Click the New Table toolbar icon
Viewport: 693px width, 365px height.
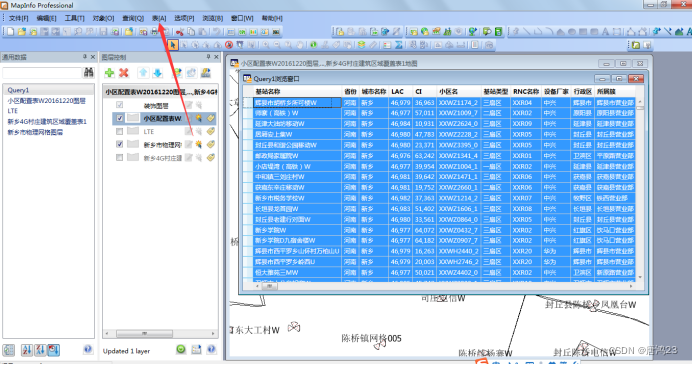coord(10,32)
